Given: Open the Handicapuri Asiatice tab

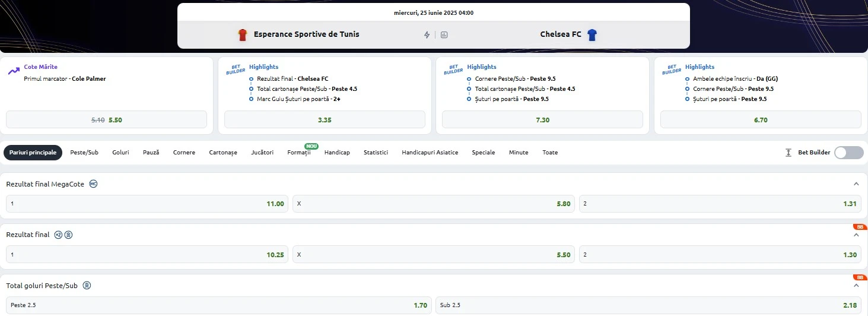Looking at the screenshot, I should [430, 153].
